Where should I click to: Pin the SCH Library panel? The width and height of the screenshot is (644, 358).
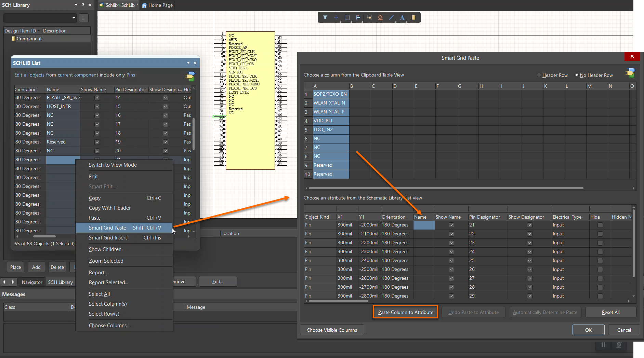pos(83,5)
